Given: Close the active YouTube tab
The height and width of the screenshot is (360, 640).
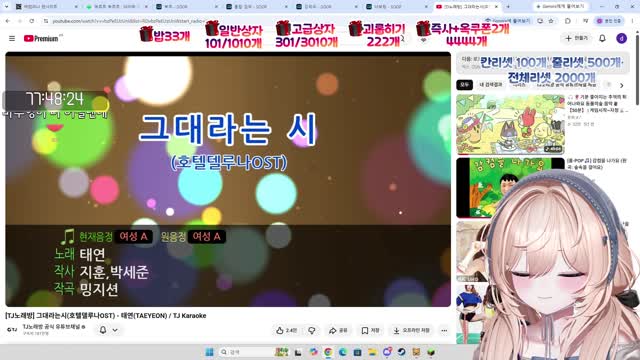Looking at the screenshot, I should (496, 7).
